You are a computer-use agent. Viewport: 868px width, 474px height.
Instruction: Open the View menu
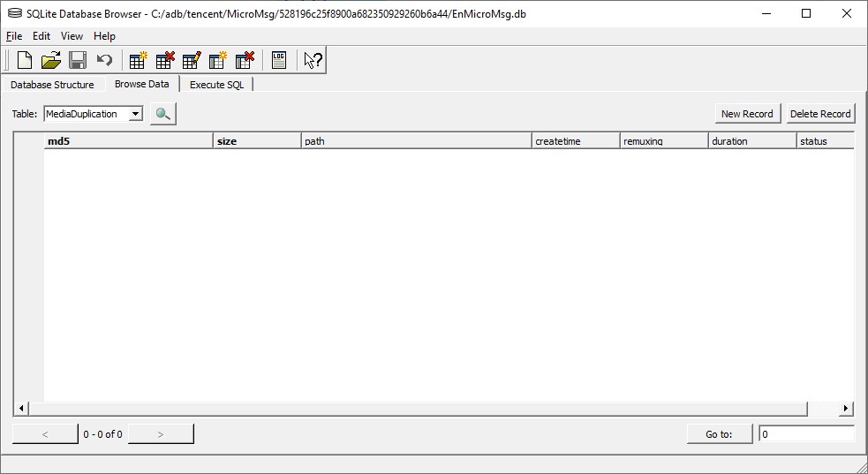[x=72, y=36]
